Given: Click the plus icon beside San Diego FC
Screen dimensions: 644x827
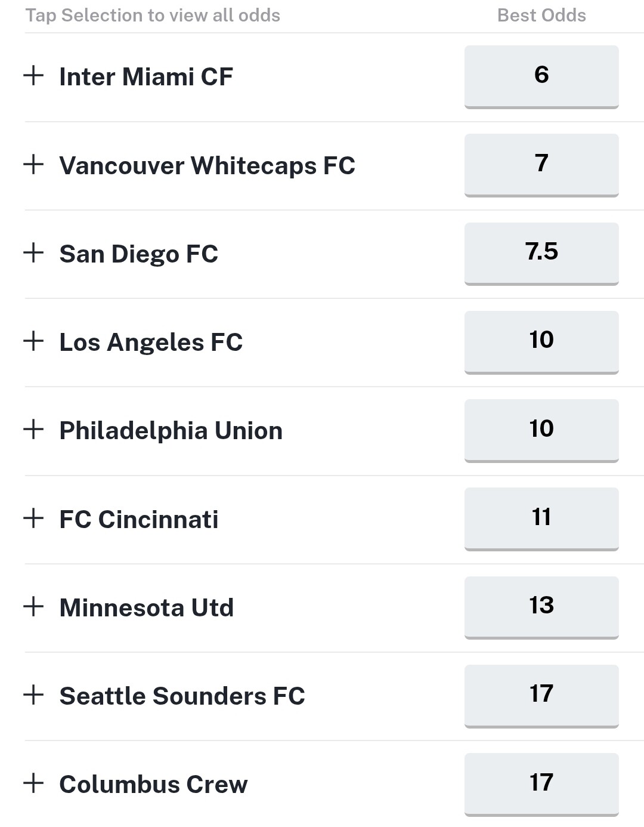Looking at the screenshot, I should [33, 252].
